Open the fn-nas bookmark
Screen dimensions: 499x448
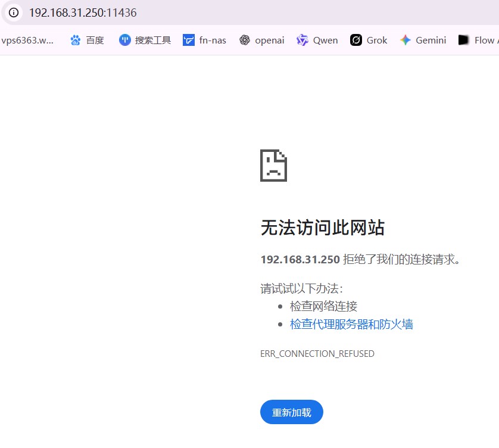coord(205,40)
